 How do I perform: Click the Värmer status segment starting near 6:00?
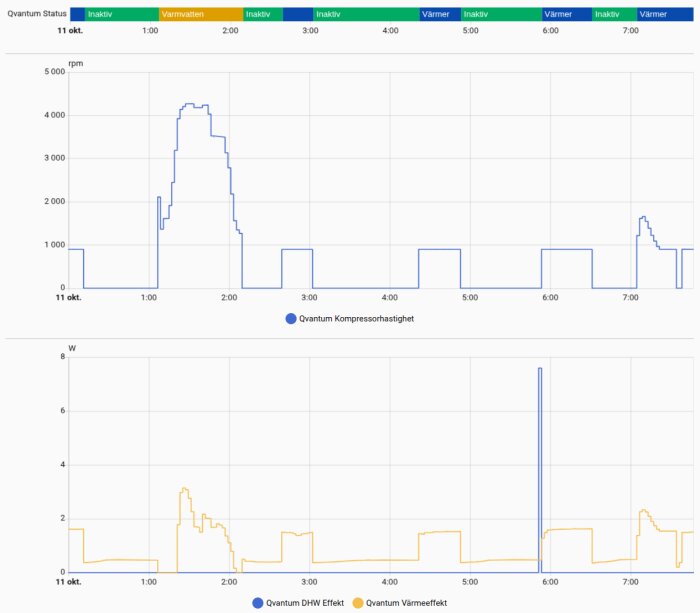[x=566, y=15]
